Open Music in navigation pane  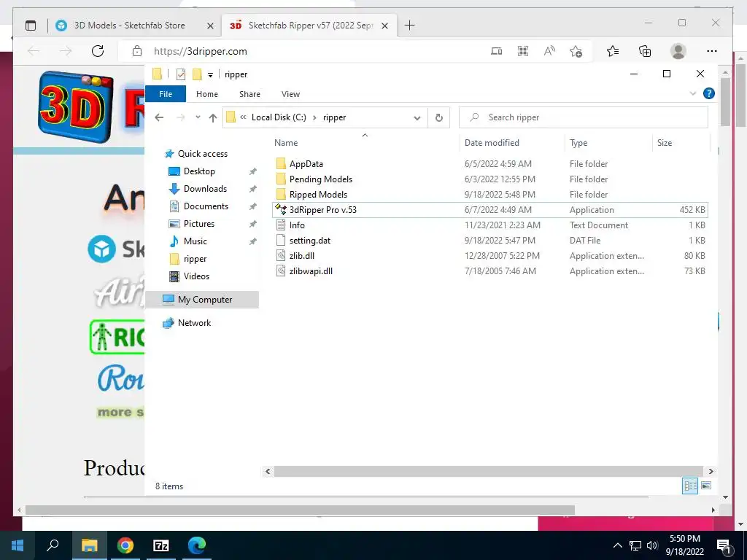tap(195, 241)
